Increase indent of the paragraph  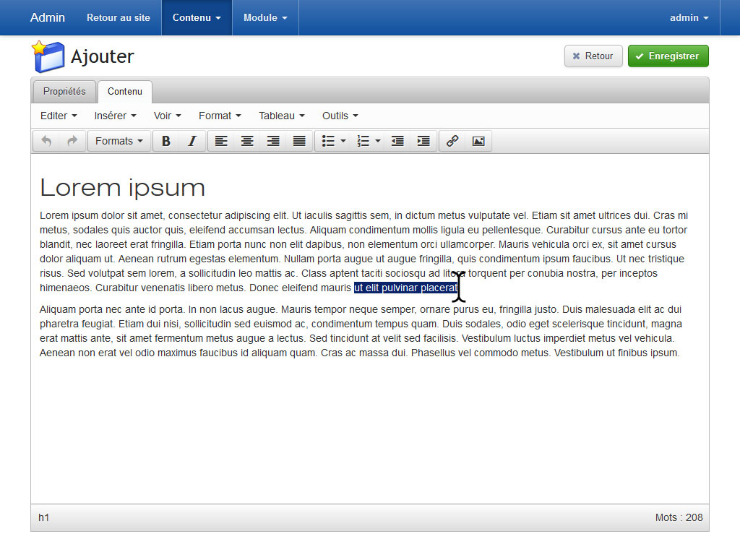(423, 141)
